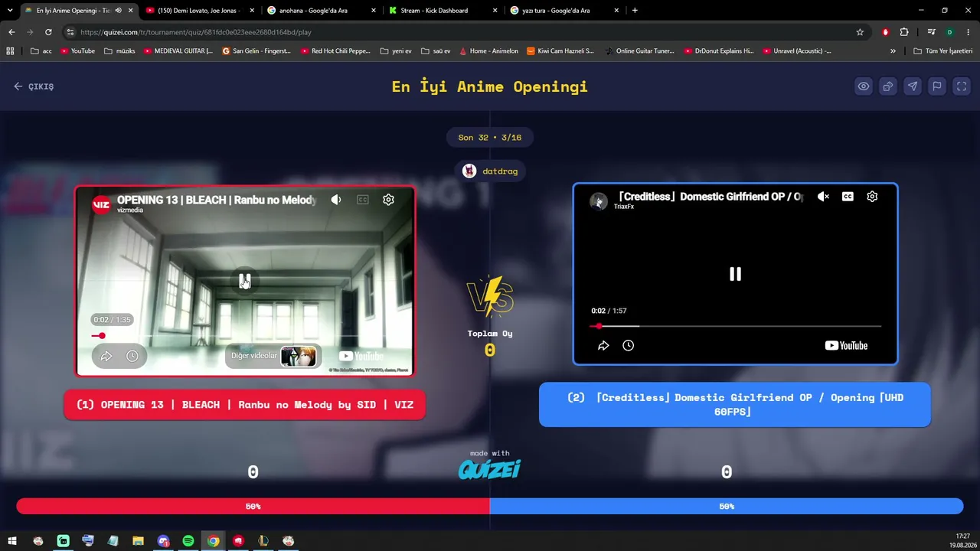The height and width of the screenshot is (551, 980).
Task: Mute the BLEACH video volume
Action: pos(336,200)
